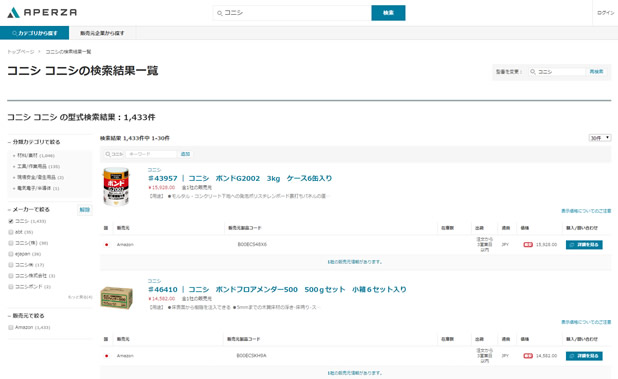Click the red dot marker in the #46410 Amazon row
This screenshot has height=379, width=618.
106,356
